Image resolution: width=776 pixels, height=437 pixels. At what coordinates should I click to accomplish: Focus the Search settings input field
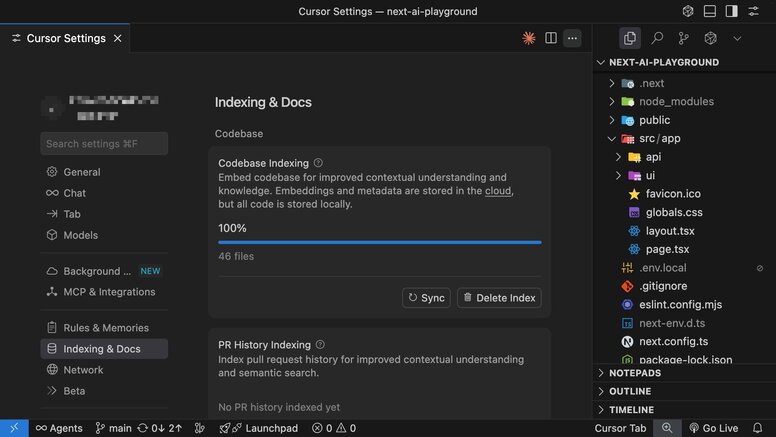(104, 144)
